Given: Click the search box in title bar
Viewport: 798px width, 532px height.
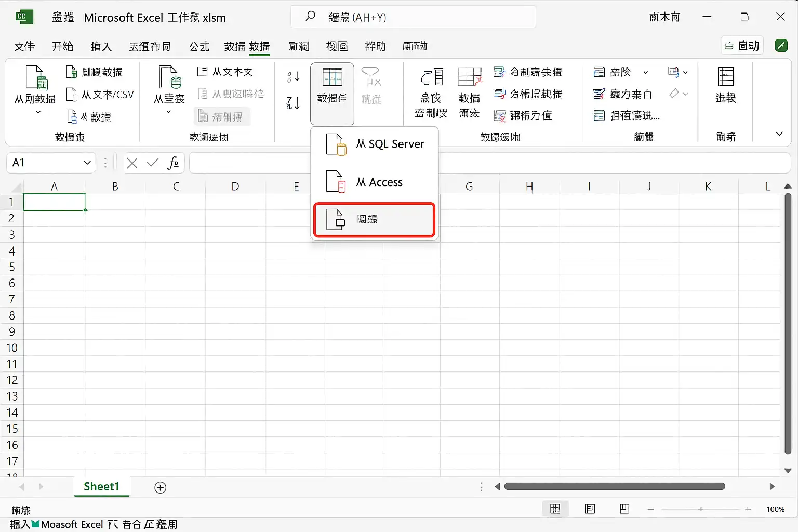Looking at the screenshot, I should click(x=414, y=17).
